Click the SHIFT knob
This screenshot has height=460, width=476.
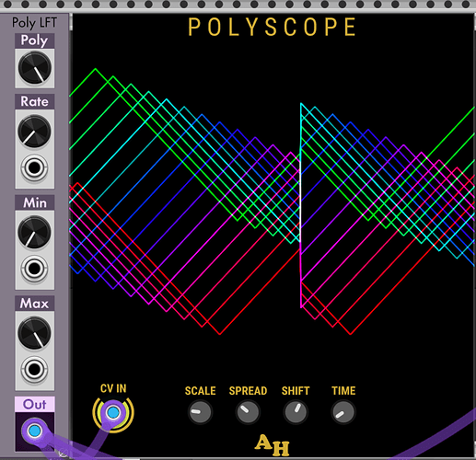point(296,412)
